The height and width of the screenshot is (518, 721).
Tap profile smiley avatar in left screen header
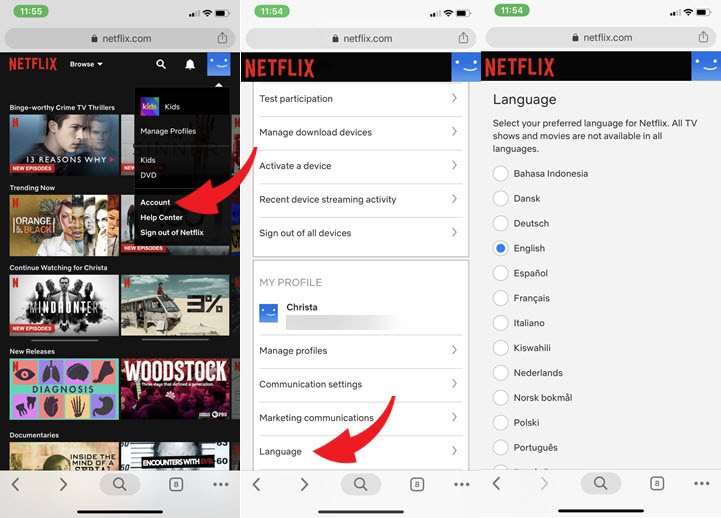[218, 64]
